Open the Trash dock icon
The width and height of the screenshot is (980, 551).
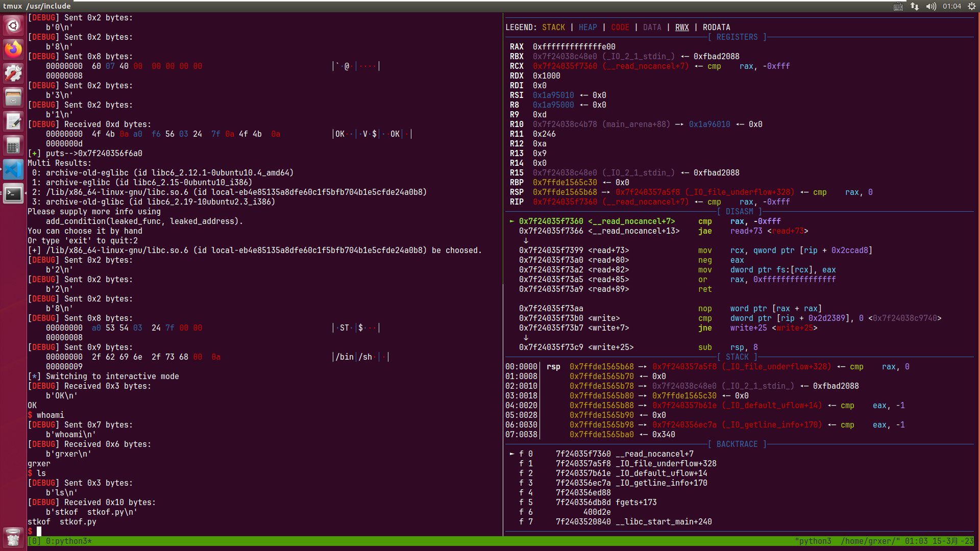(13, 537)
